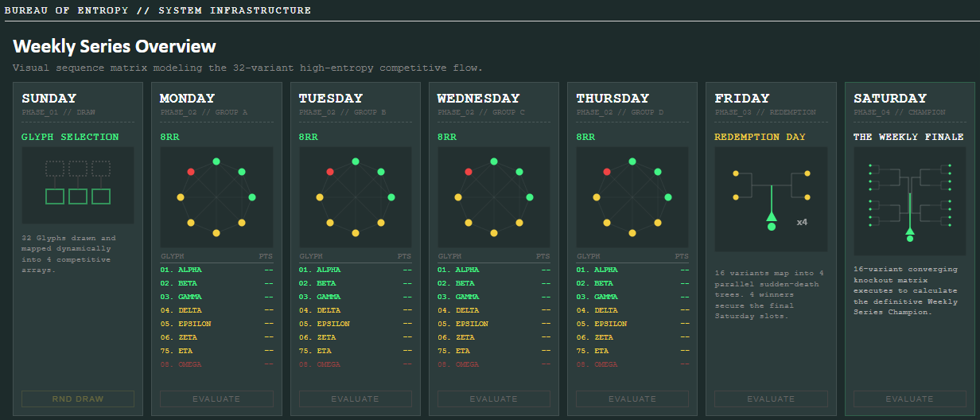The image size is (980, 420).
Task: Click the red node in Thursday's graph
Action: 607,171
